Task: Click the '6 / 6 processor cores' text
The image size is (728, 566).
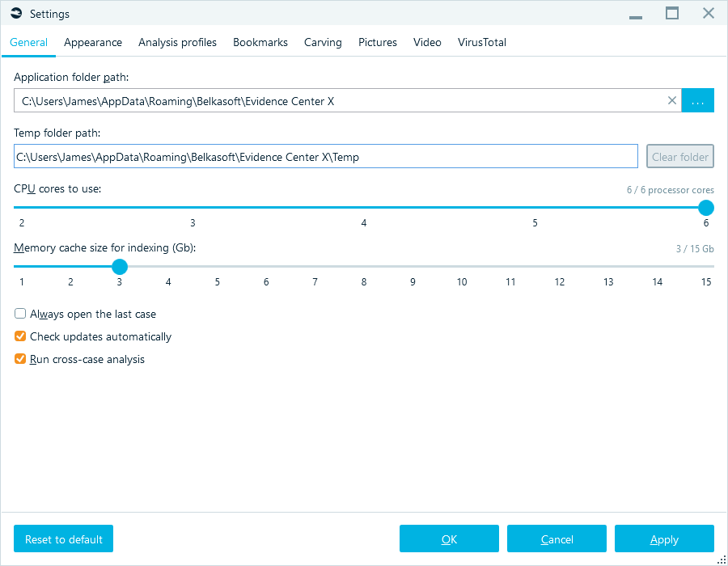Action: click(670, 190)
